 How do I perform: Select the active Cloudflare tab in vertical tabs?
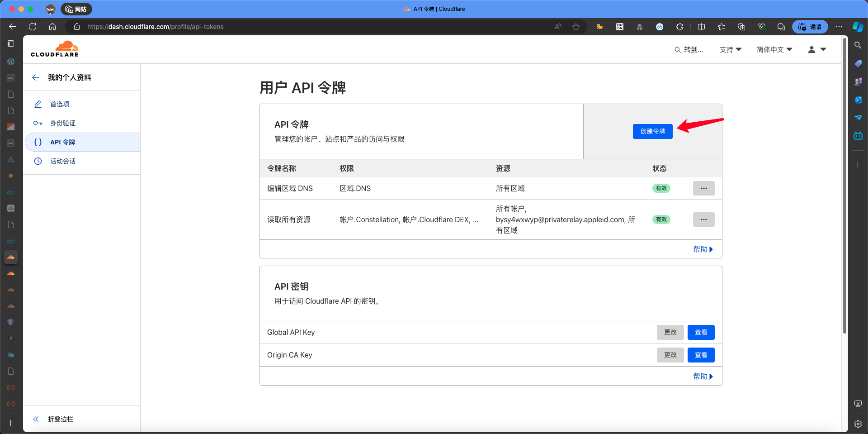[11, 257]
